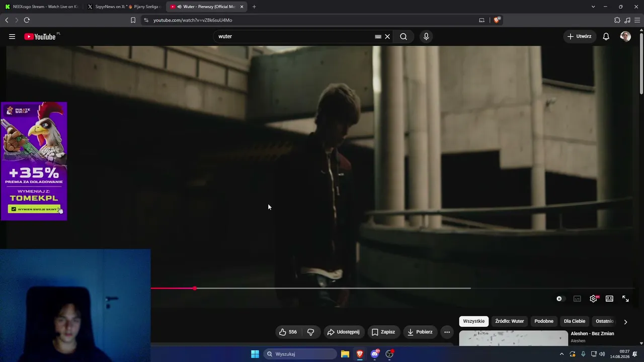The height and width of the screenshot is (362, 644).
Task: Toggle subtitles in the video player
Action: (577, 299)
